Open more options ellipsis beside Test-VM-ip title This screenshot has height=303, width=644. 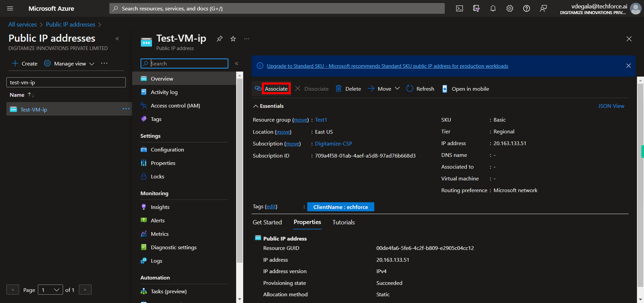click(247, 39)
